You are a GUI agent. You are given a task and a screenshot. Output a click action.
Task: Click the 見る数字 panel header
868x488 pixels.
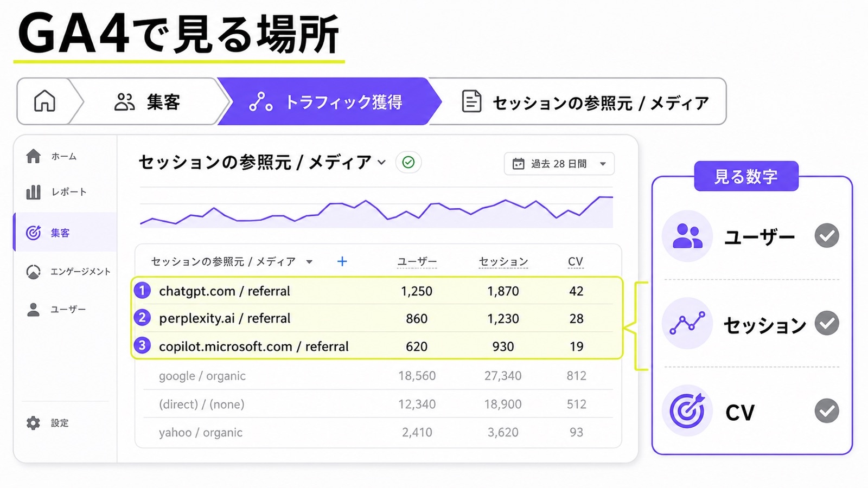point(746,176)
